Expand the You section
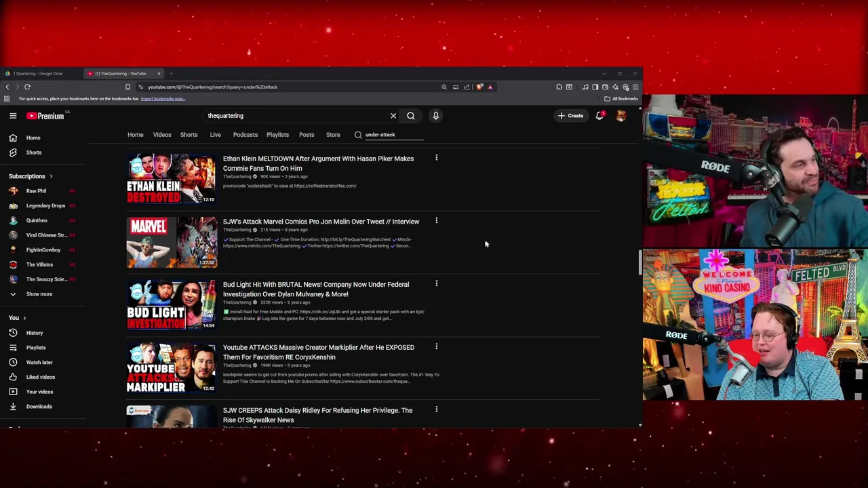This screenshot has height=488, width=868. tap(18, 318)
